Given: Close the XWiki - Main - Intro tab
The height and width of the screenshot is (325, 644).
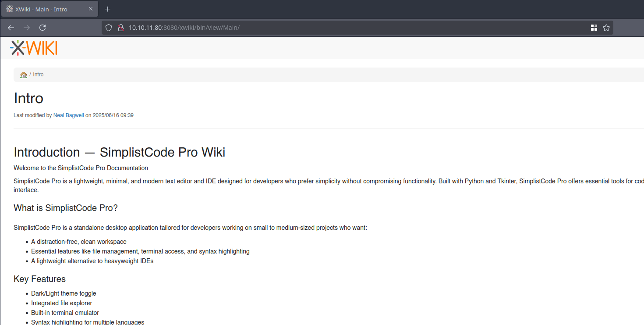Looking at the screenshot, I should [x=91, y=9].
